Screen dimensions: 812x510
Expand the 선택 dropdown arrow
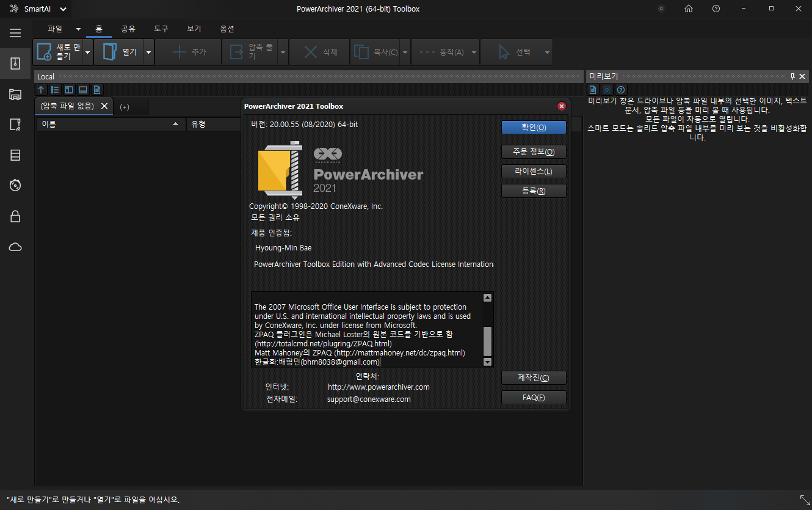pyautogui.click(x=548, y=53)
